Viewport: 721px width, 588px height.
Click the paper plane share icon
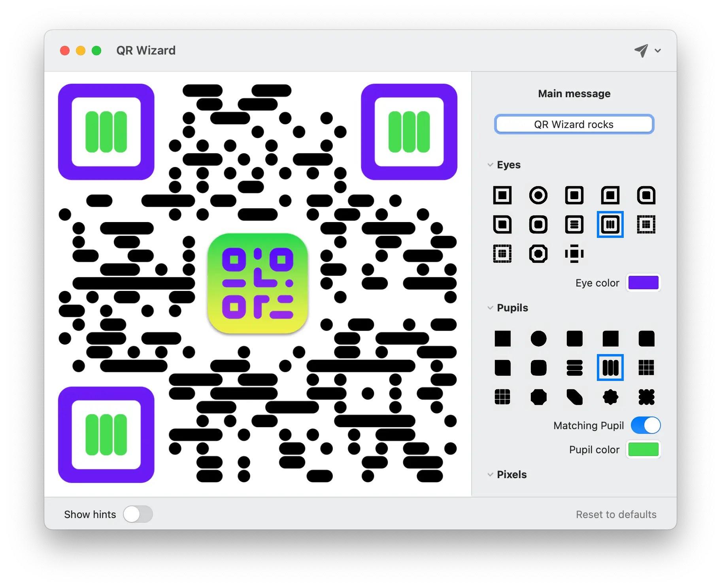point(641,51)
